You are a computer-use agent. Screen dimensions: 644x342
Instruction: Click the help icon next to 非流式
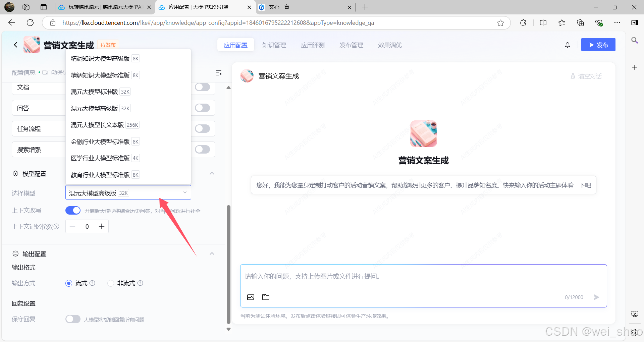[140, 283]
